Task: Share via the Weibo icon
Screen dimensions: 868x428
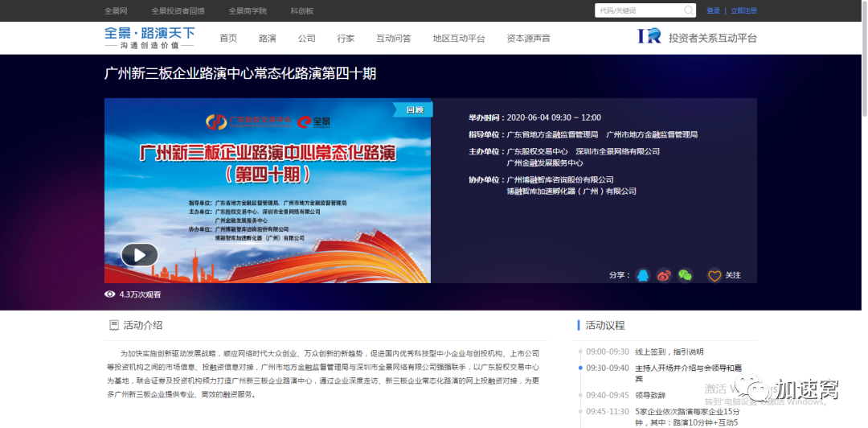Action: pyautogui.click(x=664, y=275)
